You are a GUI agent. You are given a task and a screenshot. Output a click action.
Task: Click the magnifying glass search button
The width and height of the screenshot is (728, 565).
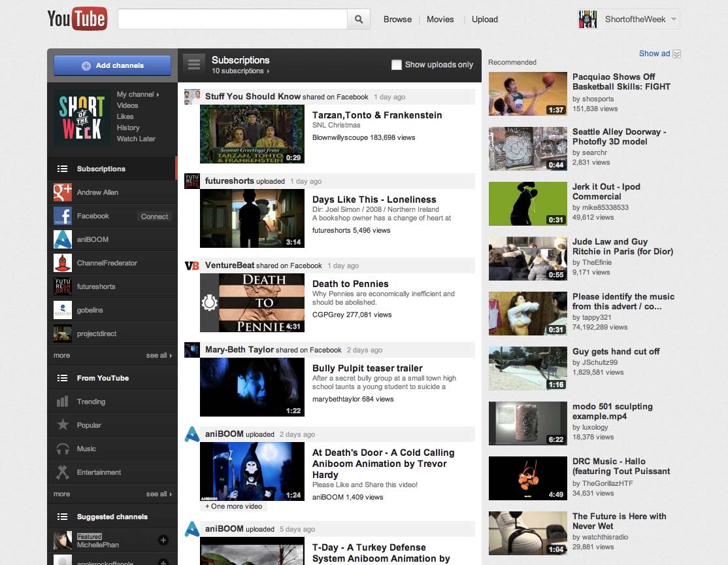(358, 20)
